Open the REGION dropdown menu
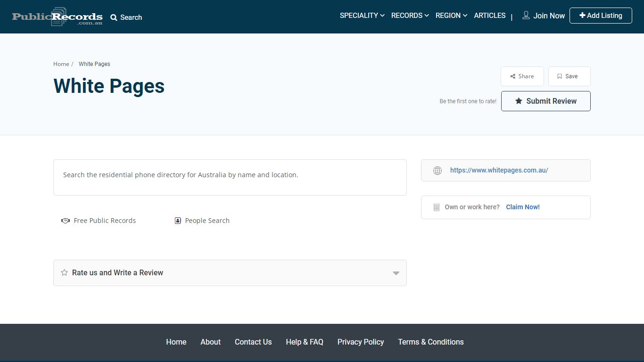The height and width of the screenshot is (362, 644). click(452, 16)
